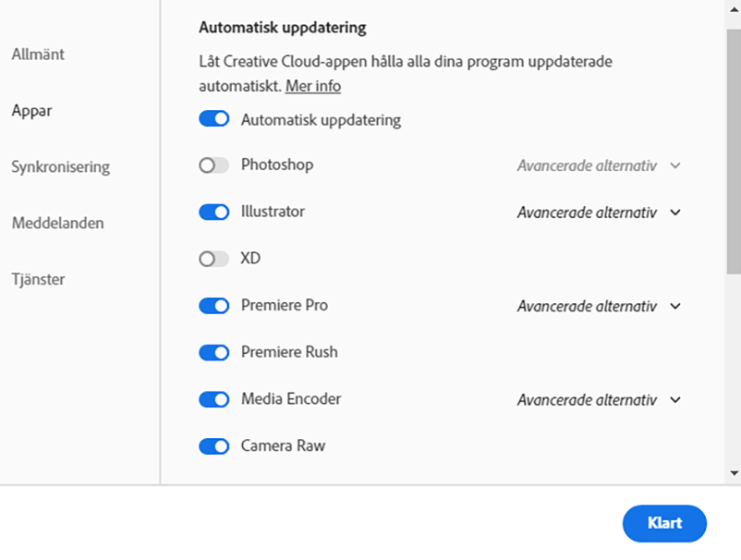This screenshot has height=560, width=741.
Task: Go to the Synkronisering section
Action: pos(60,167)
